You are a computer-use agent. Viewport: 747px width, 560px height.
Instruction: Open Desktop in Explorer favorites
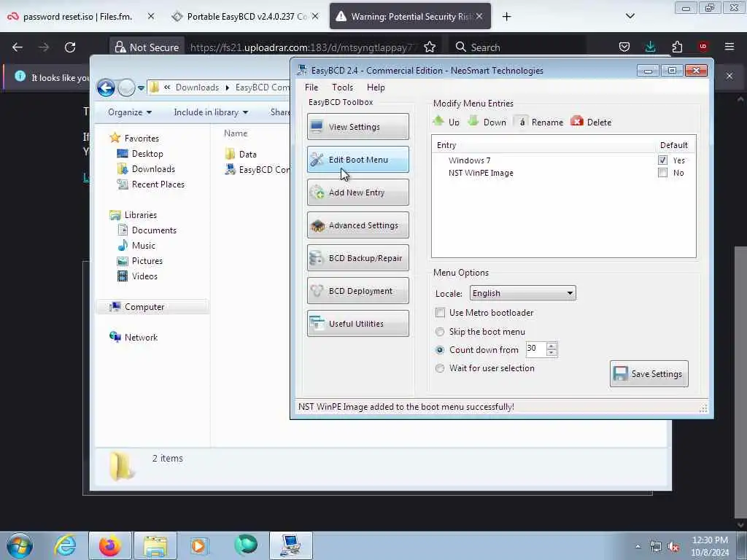click(147, 154)
